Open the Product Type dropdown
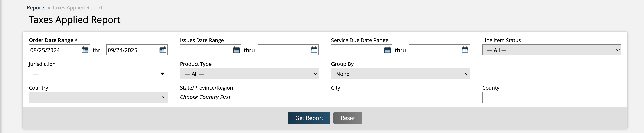Image resolution: width=644 pixels, height=133 pixels. point(249,74)
